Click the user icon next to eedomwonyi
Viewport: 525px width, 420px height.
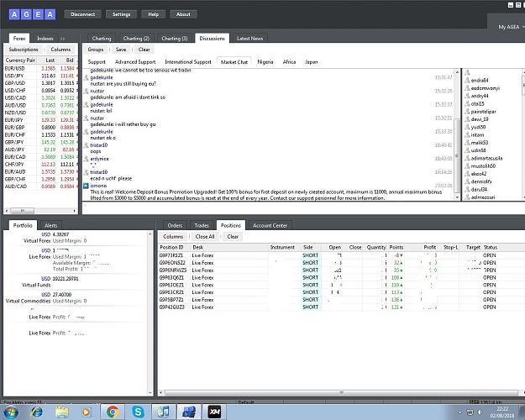[x=467, y=88]
